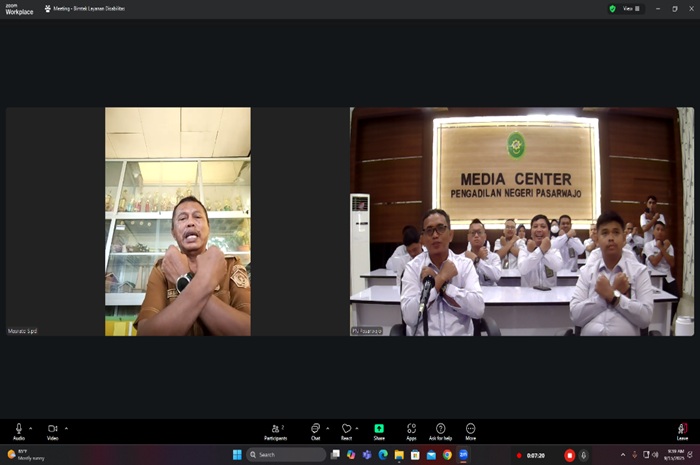
Task: Click Ask for help button
Action: pos(440,432)
